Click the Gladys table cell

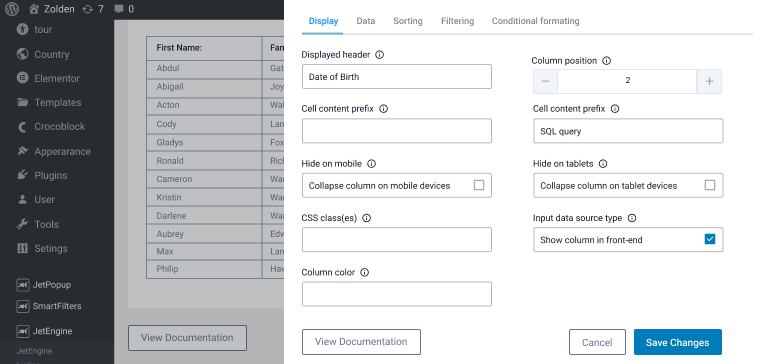204,142
